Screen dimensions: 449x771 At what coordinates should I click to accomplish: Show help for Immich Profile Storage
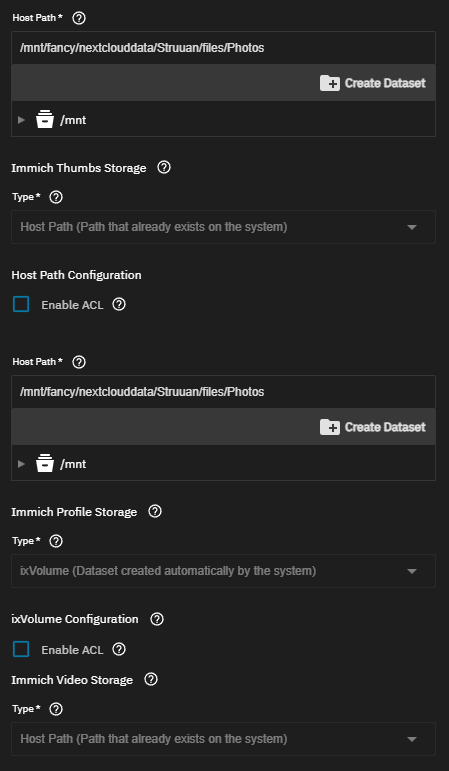(155, 512)
